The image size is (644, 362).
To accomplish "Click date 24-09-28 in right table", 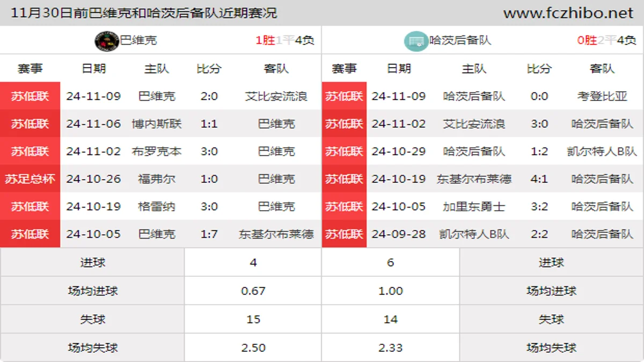I will [399, 234].
